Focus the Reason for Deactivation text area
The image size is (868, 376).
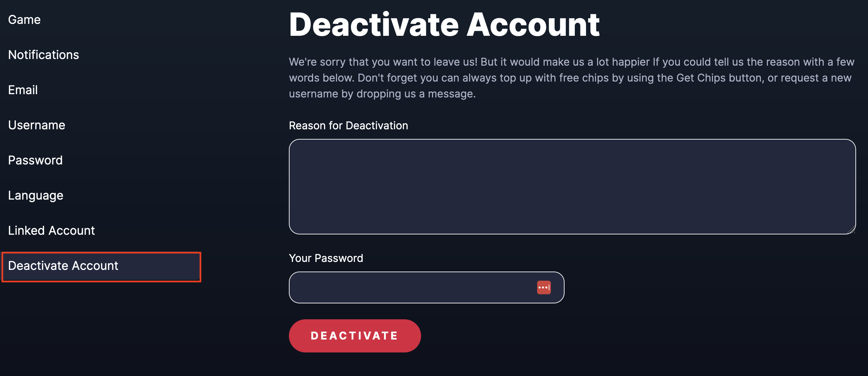[572, 186]
